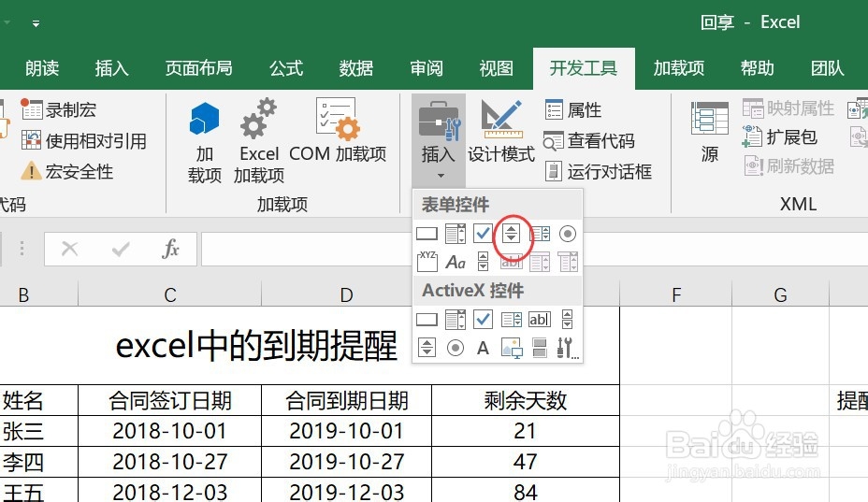Insert an ActiveX list box
Viewport: 868px width, 502px height.
512,320
